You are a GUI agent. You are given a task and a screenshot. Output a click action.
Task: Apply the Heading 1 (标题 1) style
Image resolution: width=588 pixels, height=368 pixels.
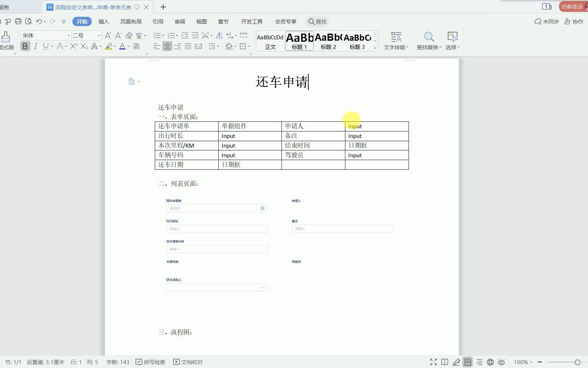299,41
